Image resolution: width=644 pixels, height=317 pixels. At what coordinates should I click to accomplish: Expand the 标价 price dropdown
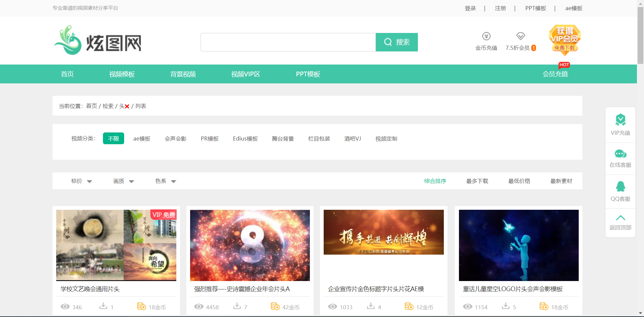81,181
